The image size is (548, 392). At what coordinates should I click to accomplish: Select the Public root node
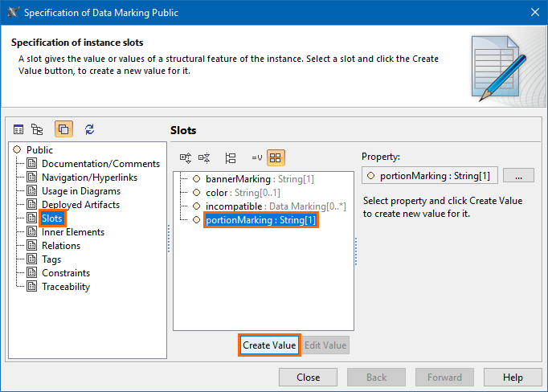tap(39, 150)
